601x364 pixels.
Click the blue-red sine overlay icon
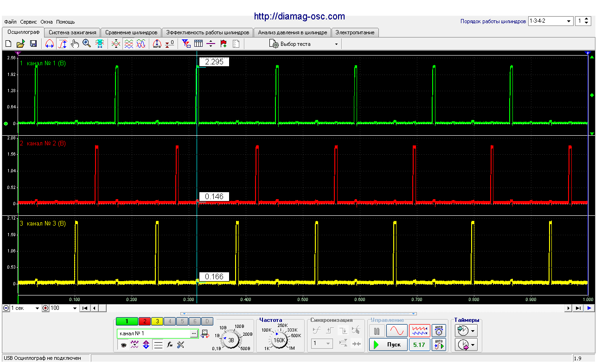[x=141, y=44]
